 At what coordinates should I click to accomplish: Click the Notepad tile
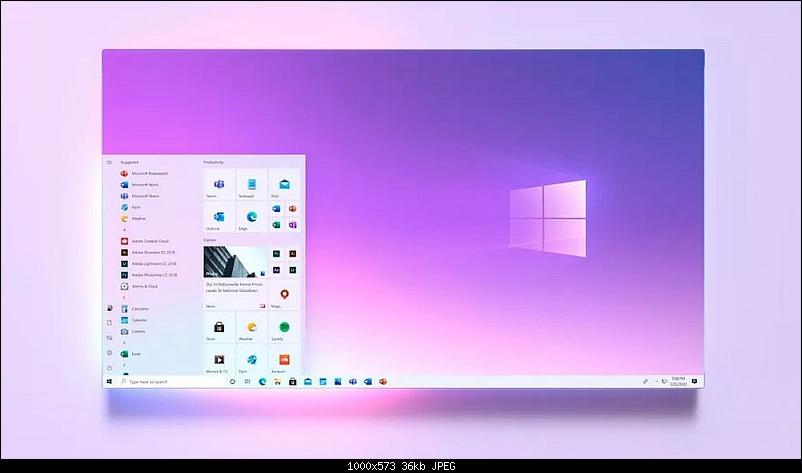[252, 184]
